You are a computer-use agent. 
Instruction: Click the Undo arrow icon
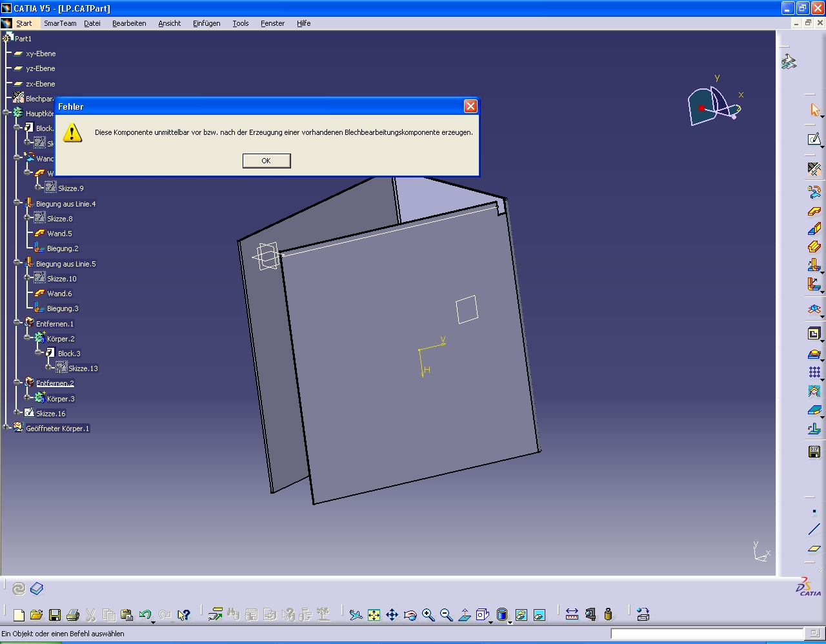click(x=145, y=614)
